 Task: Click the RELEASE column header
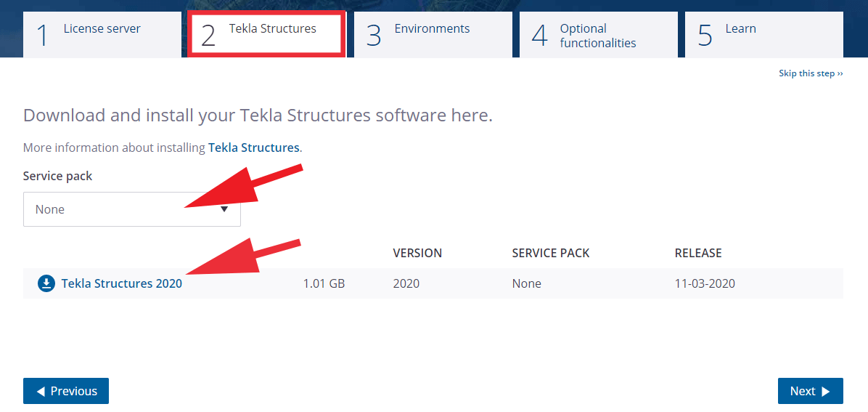click(698, 254)
